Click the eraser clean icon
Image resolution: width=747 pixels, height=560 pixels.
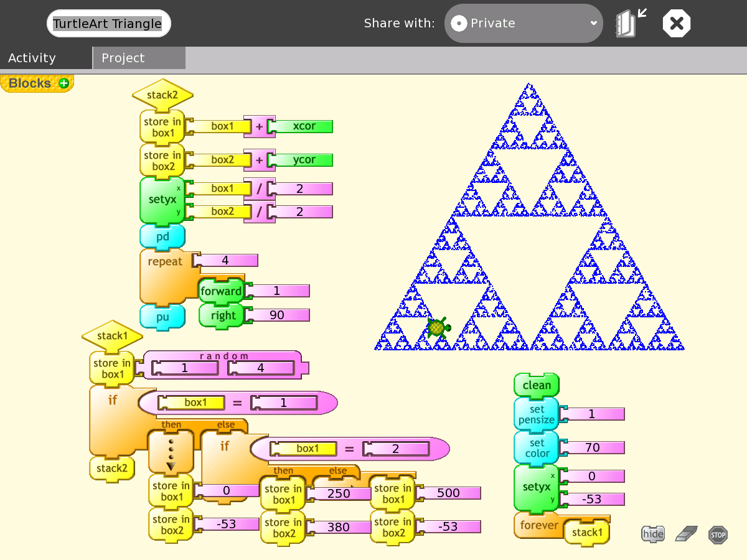pos(687,534)
